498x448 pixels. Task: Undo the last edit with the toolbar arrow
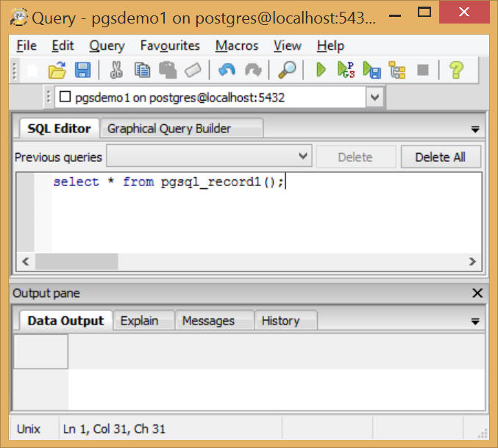227,71
